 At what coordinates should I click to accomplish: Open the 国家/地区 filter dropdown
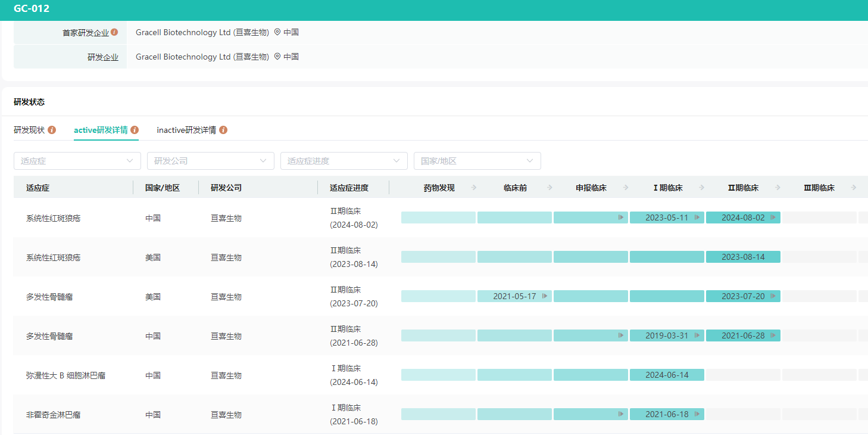click(x=477, y=161)
